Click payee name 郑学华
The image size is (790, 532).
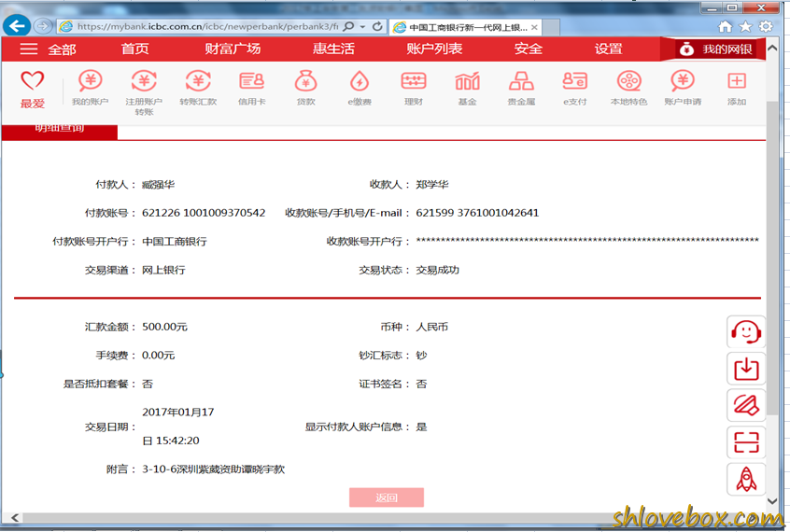(431, 185)
